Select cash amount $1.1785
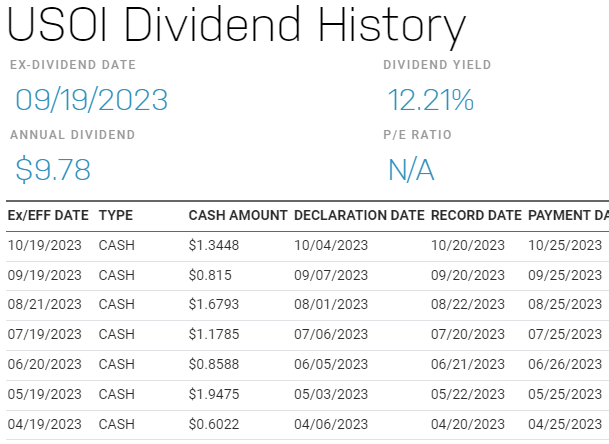This screenshot has height=444, width=609. click(x=214, y=334)
